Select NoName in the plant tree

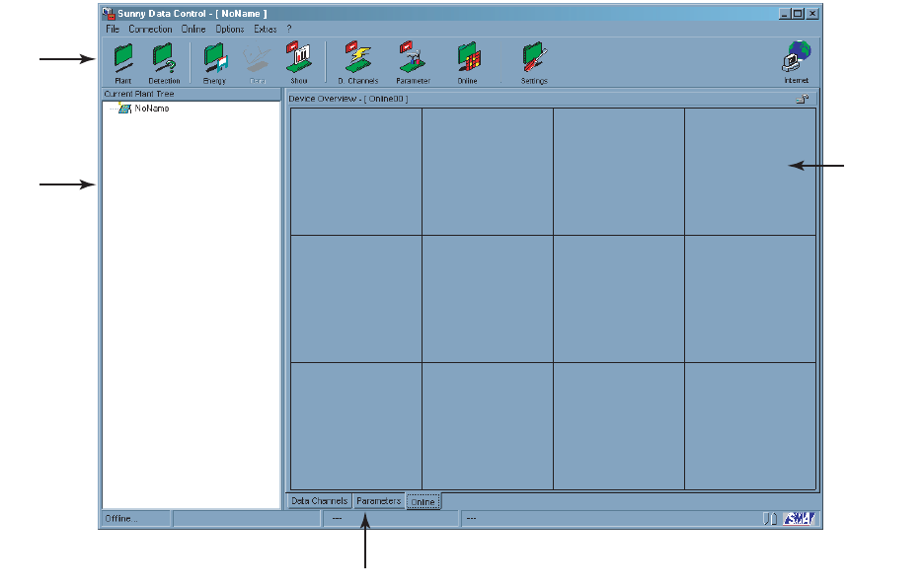[151, 109]
